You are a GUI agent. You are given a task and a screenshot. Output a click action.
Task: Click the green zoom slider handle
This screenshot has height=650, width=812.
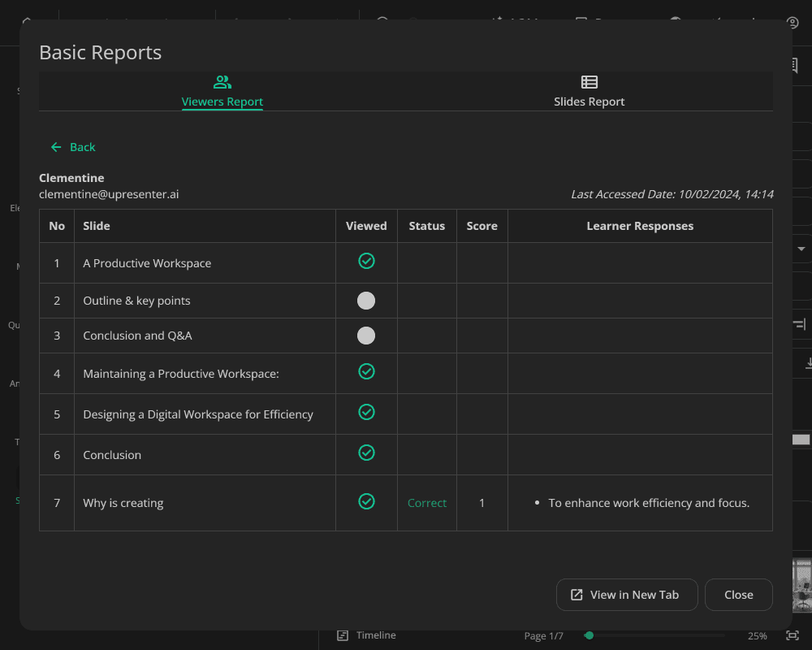tap(589, 635)
